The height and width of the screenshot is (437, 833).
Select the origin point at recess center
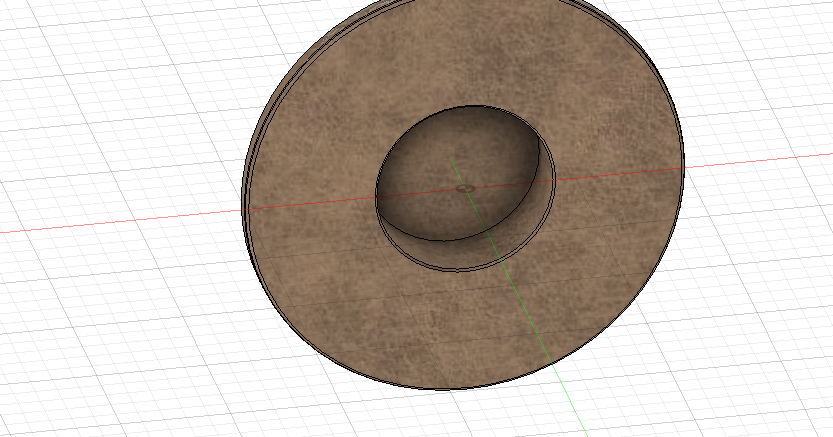[463, 187]
